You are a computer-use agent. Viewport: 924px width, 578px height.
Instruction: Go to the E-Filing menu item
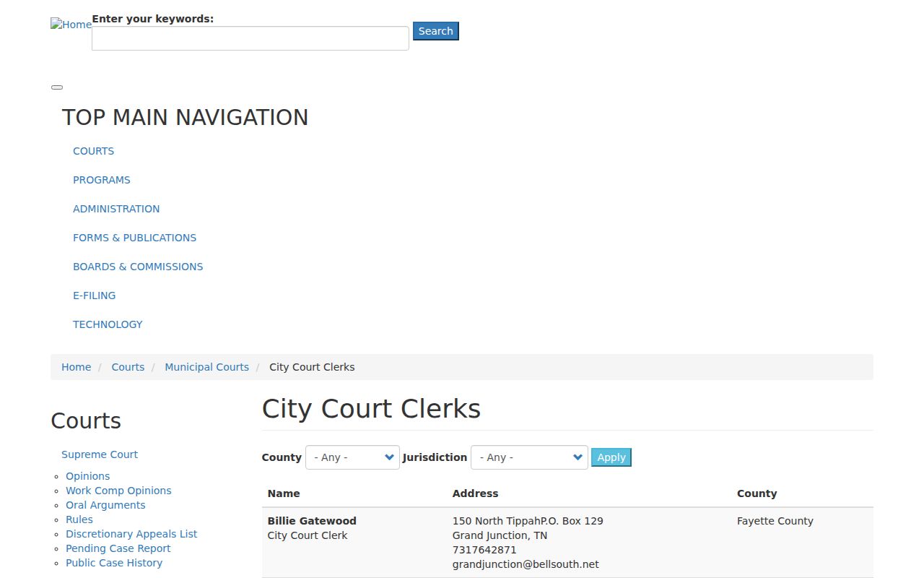[x=94, y=296]
